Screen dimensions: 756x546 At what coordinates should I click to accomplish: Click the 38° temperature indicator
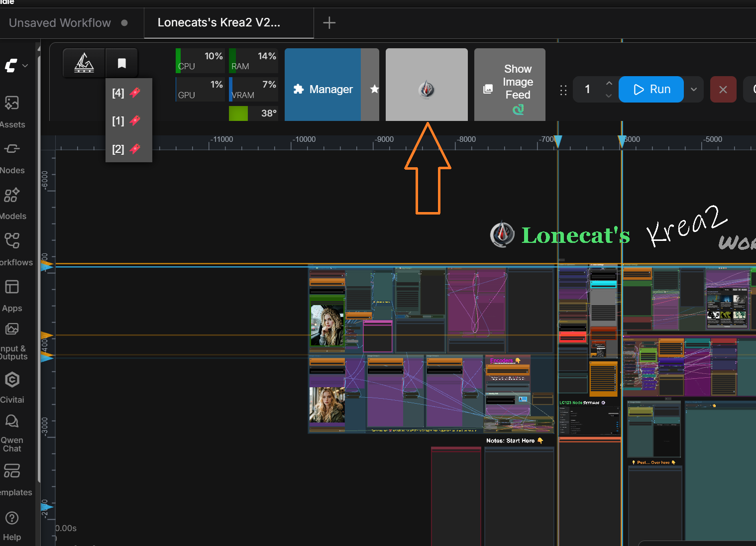pyautogui.click(x=253, y=113)
